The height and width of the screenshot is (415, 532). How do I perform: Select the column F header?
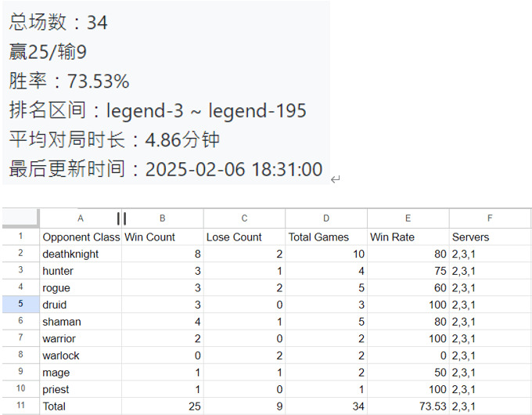click(490, 218)
